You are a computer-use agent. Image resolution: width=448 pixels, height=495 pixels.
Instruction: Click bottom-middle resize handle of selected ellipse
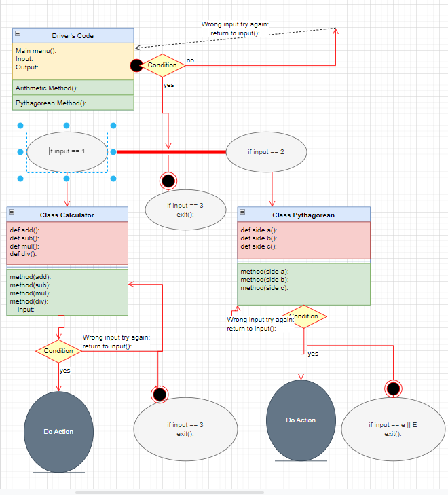(67, 179)
